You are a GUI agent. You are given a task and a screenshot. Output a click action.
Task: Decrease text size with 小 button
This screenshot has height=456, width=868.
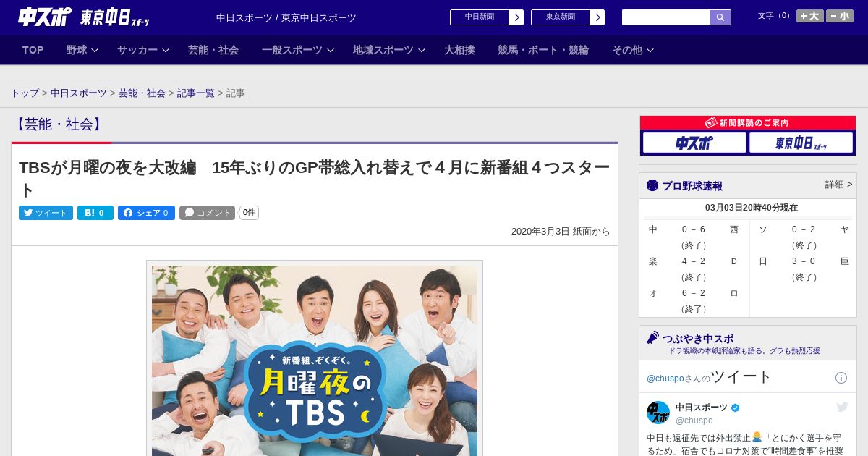point(840,16)
